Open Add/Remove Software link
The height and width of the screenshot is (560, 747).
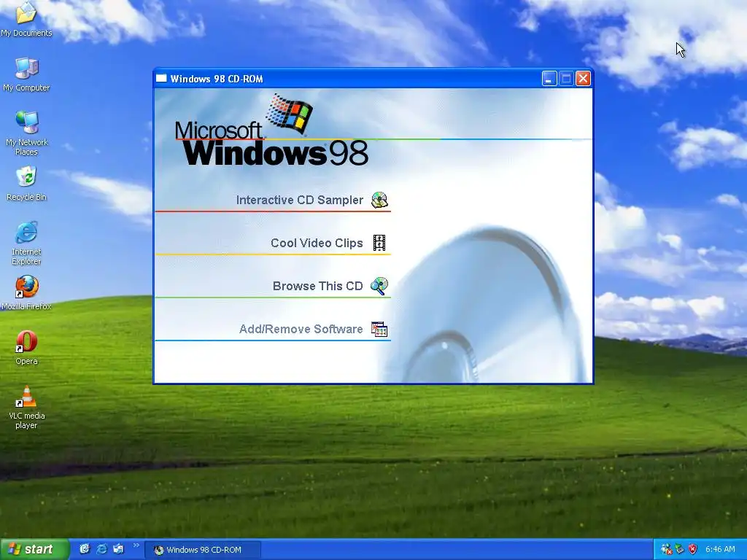(x=301, y=329)
